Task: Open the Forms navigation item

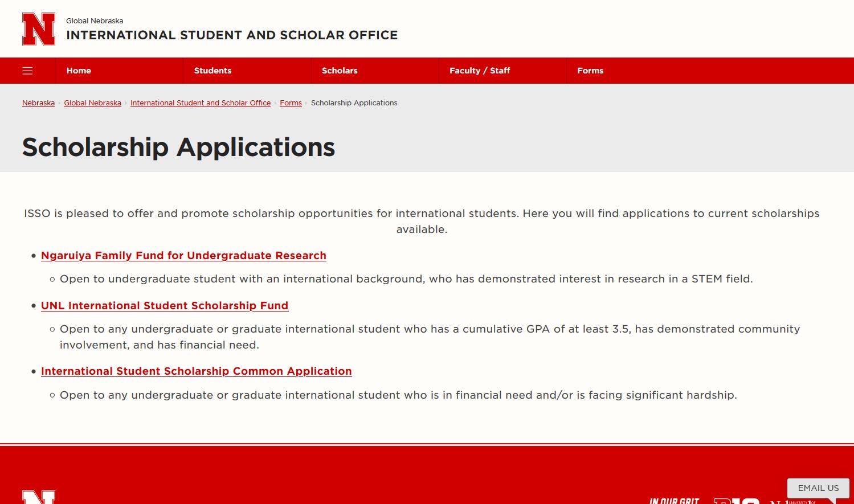Action: click(x=590, y=71)
